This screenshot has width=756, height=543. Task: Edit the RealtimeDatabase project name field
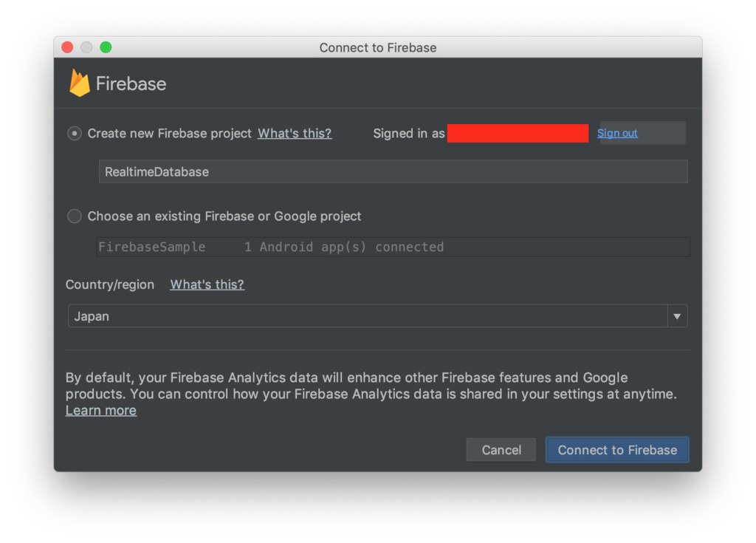pos(393,171)
